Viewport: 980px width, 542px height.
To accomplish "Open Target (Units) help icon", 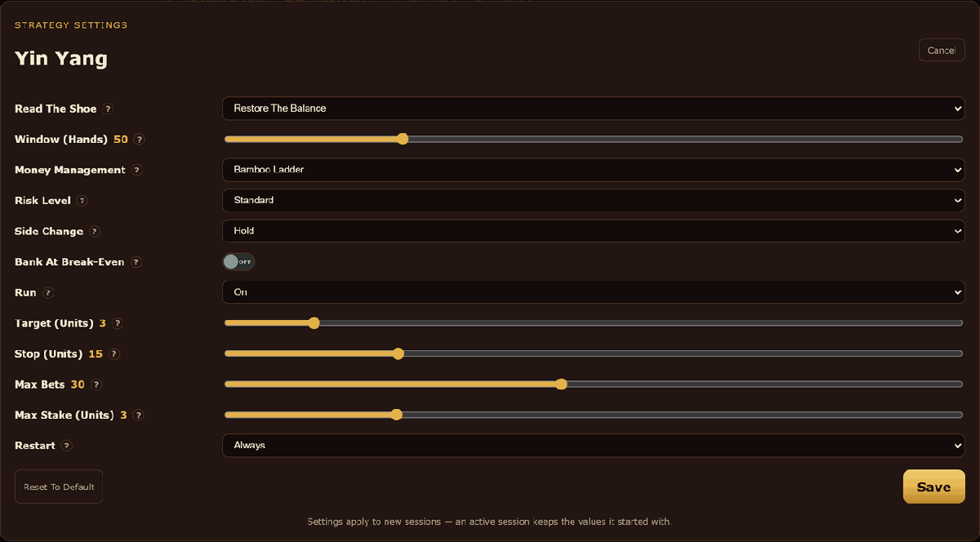I will (118, 323).
